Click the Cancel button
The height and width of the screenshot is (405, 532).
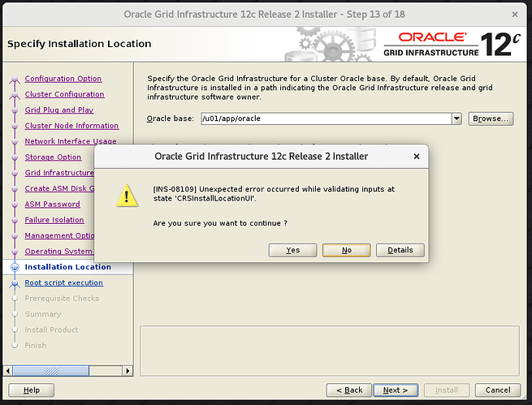click(498, 390)
